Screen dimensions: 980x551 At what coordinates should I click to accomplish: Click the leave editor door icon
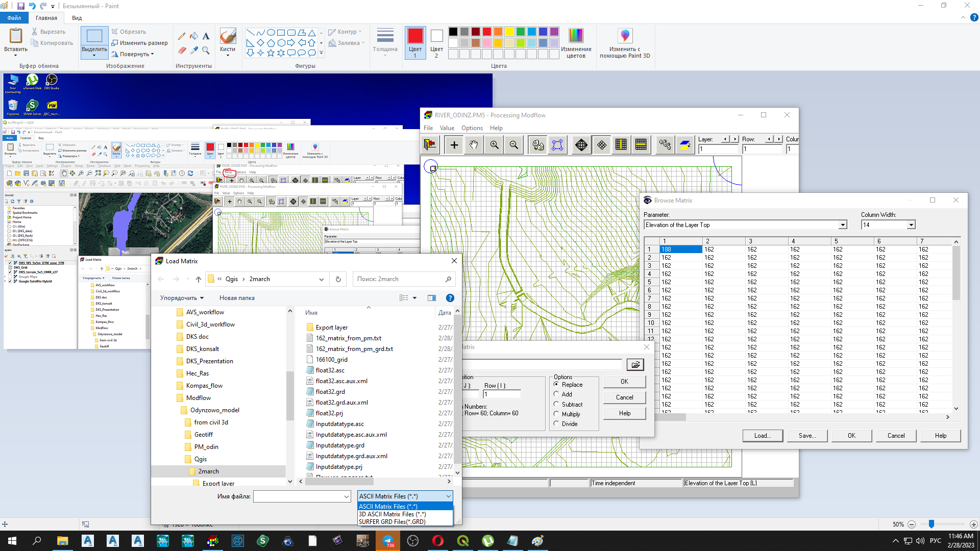[430, 145]
